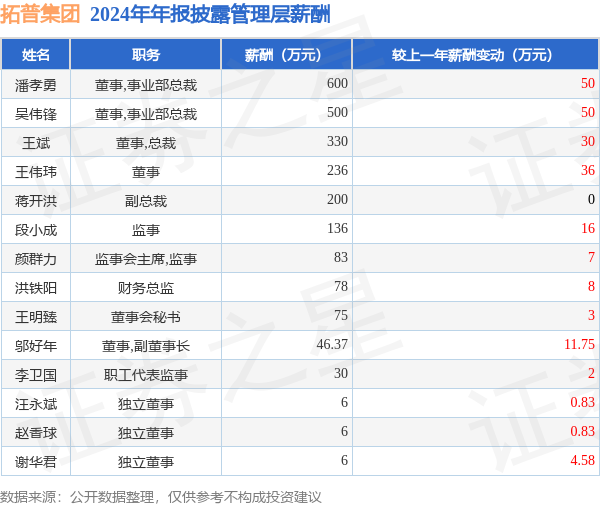
Task: Select the name cell 谢华君
Action: [x=36, y=462]
